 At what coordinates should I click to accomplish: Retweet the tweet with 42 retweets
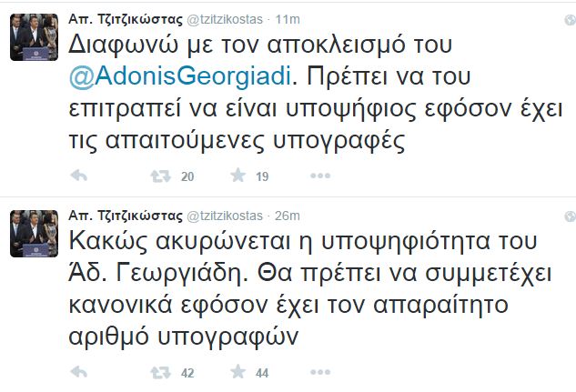(x=159, y=371)
